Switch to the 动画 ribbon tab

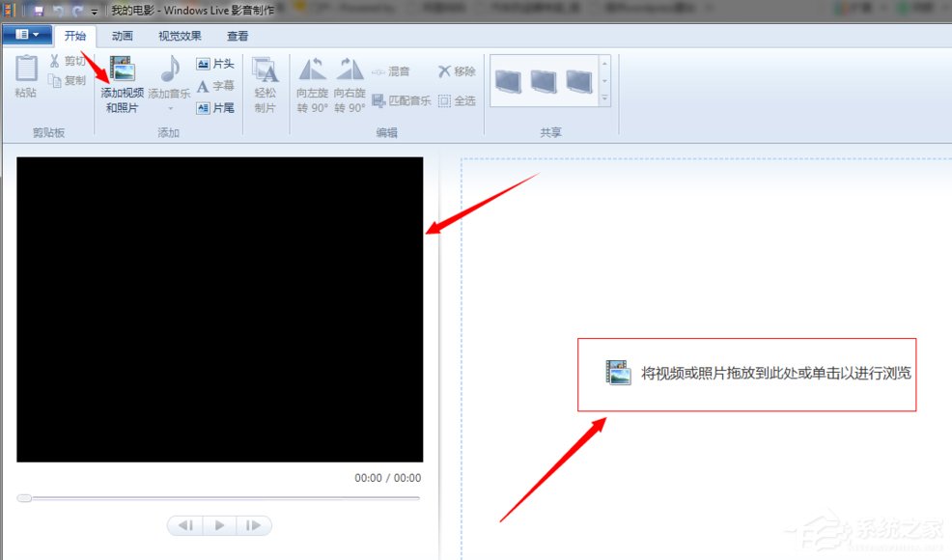click(122, 36)
